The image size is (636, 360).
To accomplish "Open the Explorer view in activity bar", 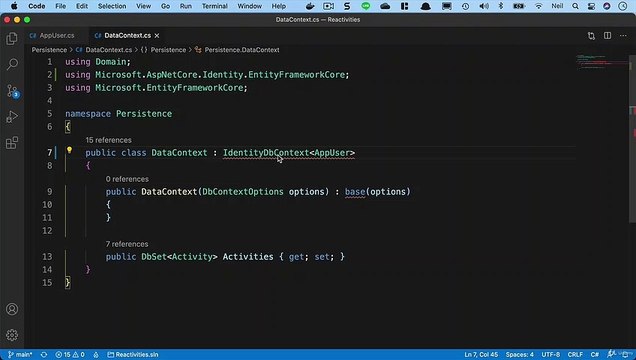I will (x=12, y=39).
